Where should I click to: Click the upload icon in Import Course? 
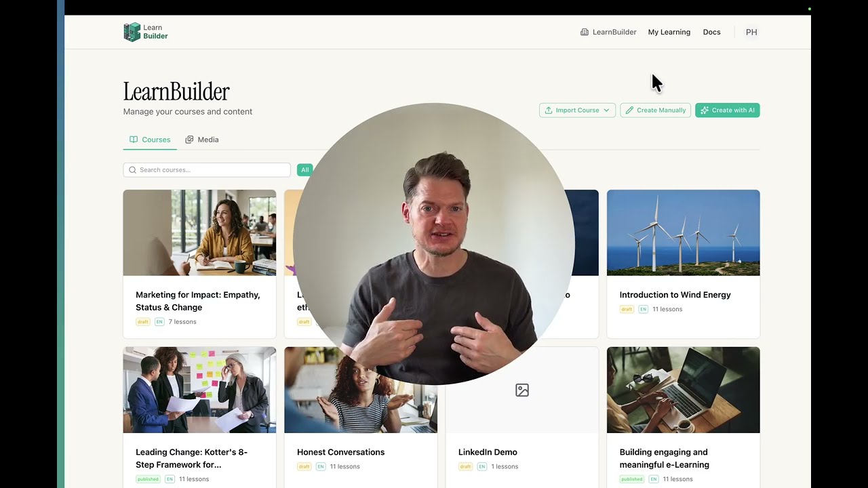point(549,110)
